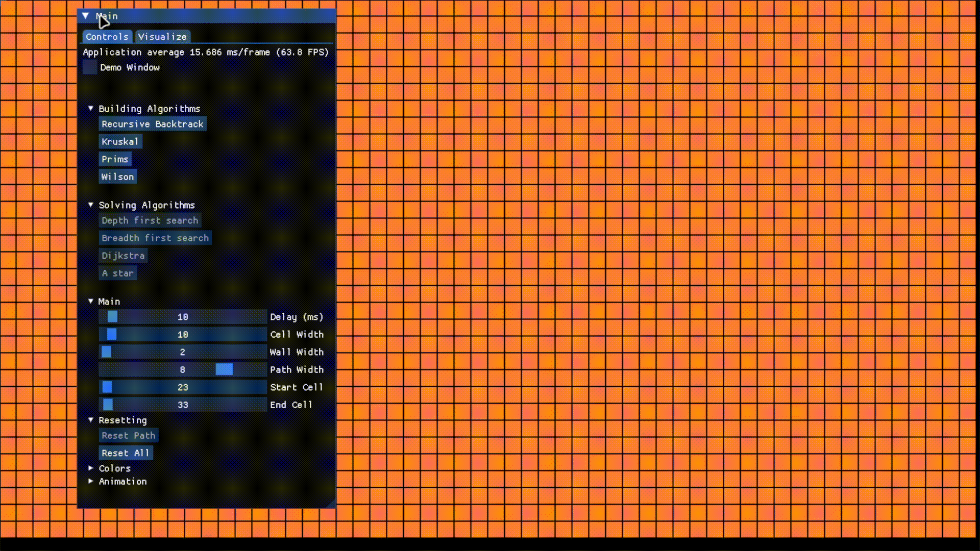
Task: Enable the Demo Window checkbox
Action: (x=90, y=67)
